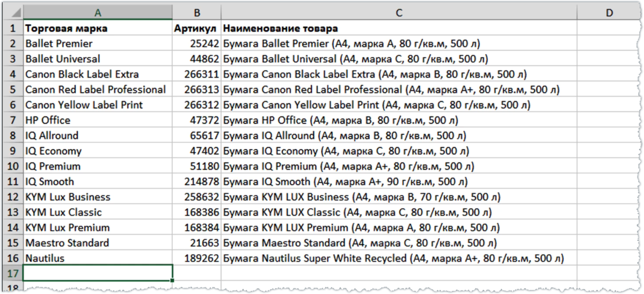The height and width of the screenshot is (294, 644).
Task: Select column C header
Action: [399, 12]
